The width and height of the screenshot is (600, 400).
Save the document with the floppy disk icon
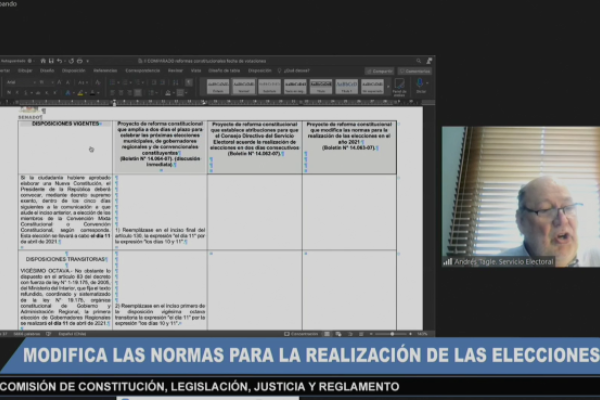[x=51, y=61]
